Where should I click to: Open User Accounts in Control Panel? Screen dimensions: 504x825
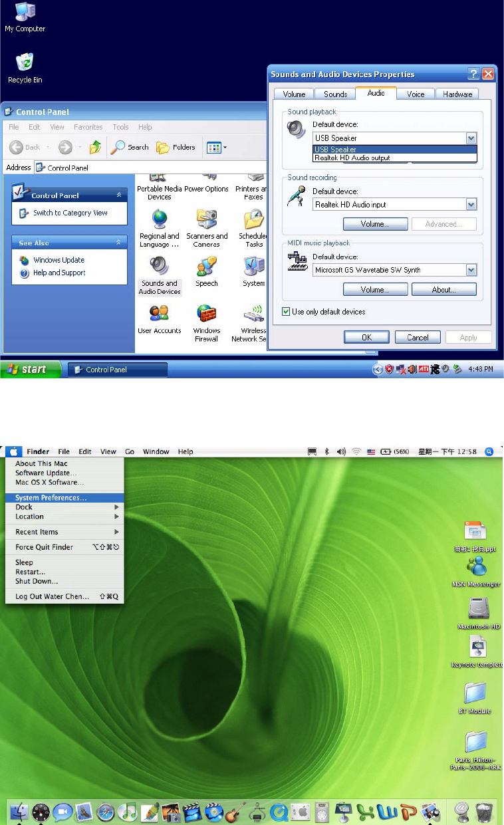pos(159,319)
